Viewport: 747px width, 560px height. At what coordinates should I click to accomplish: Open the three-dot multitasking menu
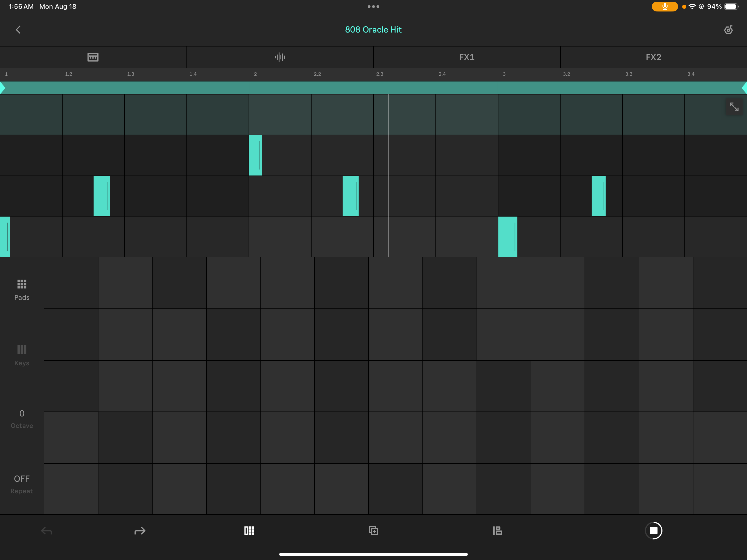[x=373, y=6]
